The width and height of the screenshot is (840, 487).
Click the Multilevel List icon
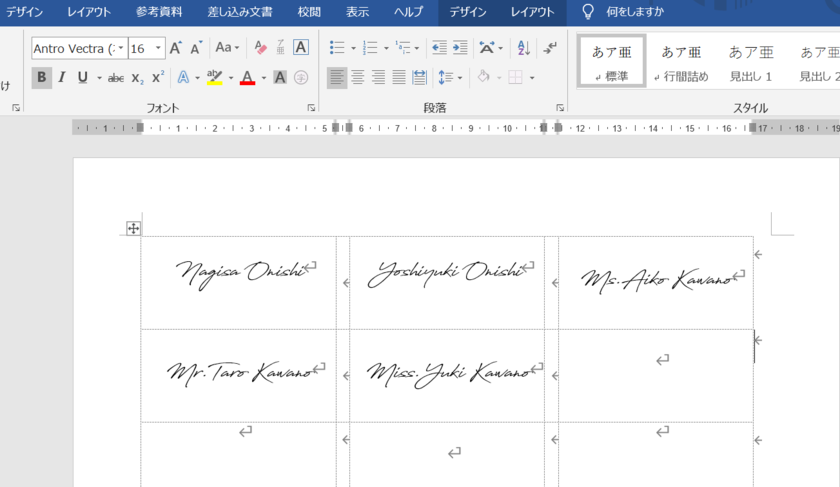click(x=402, y=48)
